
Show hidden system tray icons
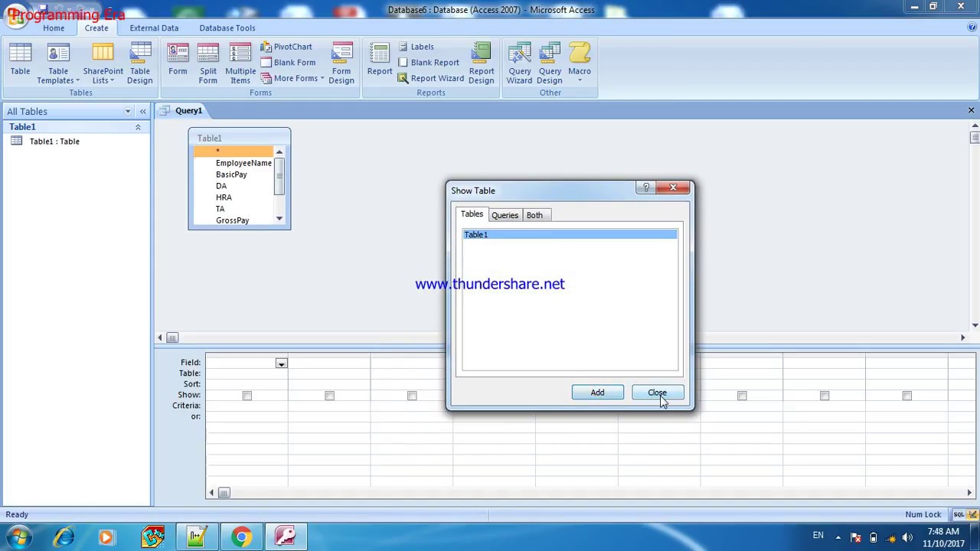coord(838,537)
